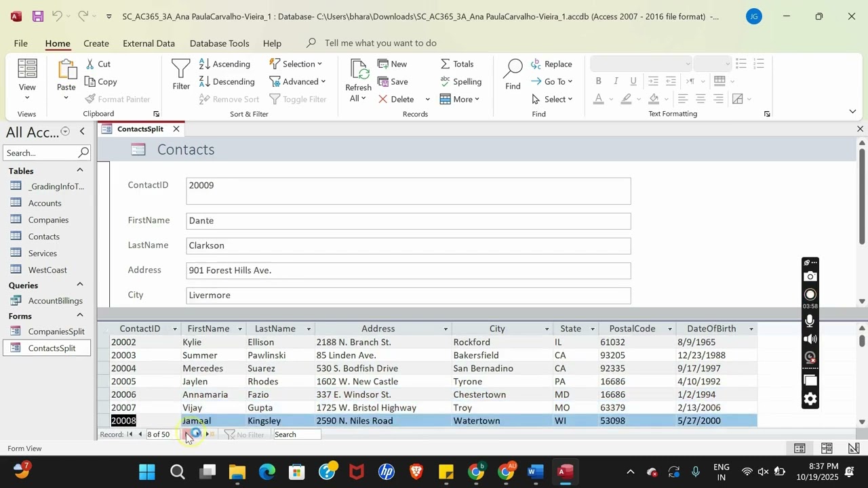This screenshot has height=488, width=868.
Task: Toggle Italic text formatting
Action: [616, 81]
